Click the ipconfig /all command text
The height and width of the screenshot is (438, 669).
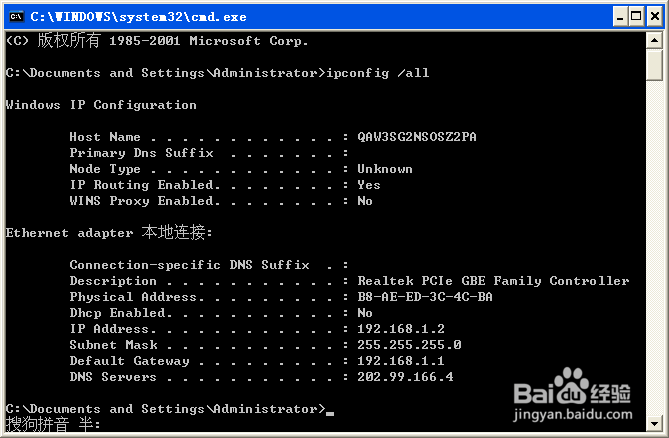click(378, 73)
